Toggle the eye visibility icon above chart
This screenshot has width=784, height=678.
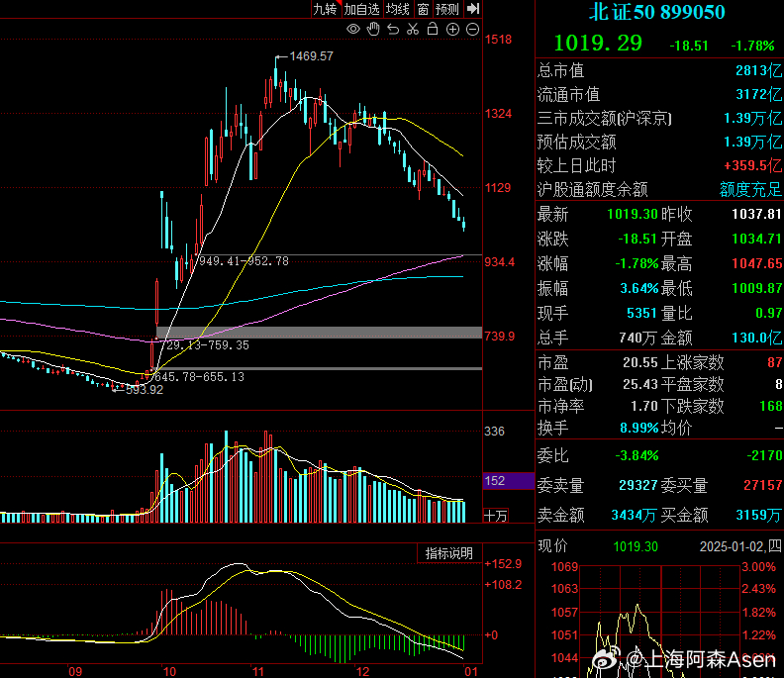353,29
